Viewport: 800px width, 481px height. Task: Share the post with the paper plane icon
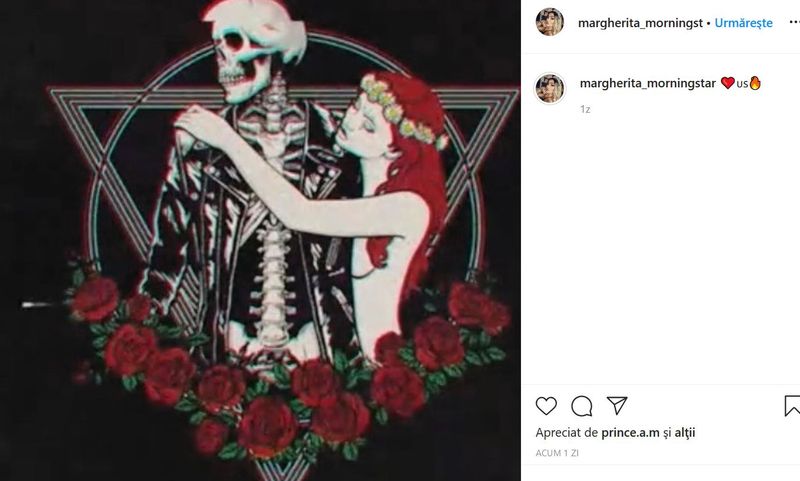pyautogui.click(x=617, y=406)
